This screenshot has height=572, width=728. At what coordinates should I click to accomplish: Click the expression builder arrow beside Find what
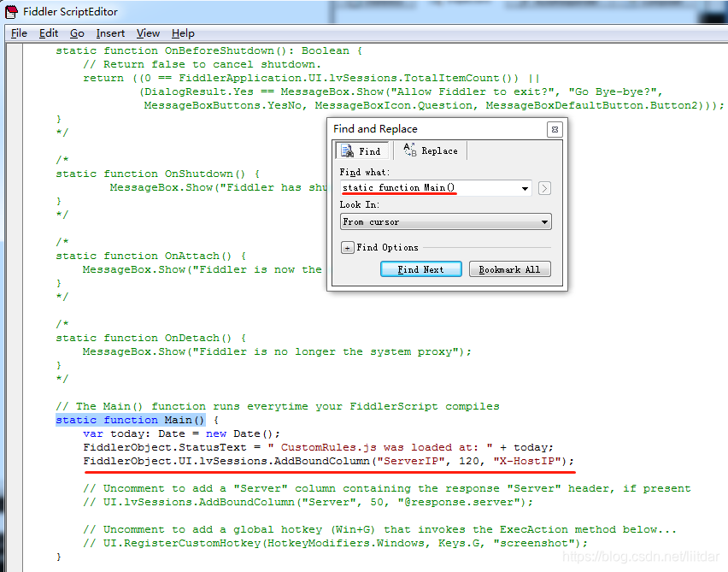[x=544, y=188]
